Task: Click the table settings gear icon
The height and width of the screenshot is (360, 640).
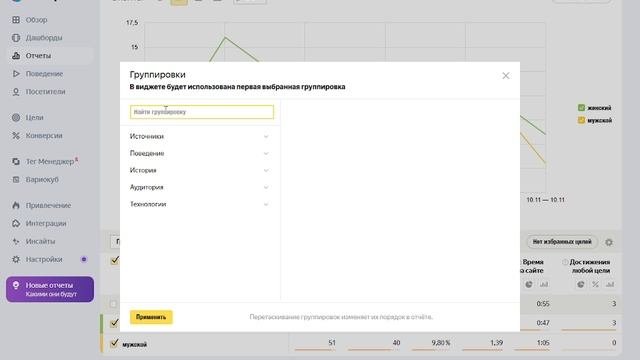Action: (609, 242)
